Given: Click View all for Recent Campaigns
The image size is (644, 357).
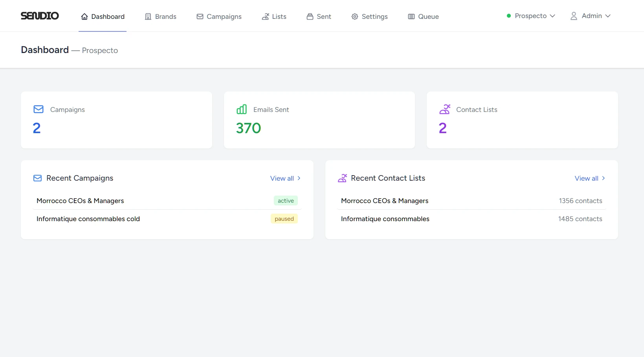Looking at the screenshot, I should pyautogui.click(x=286, y=178).
